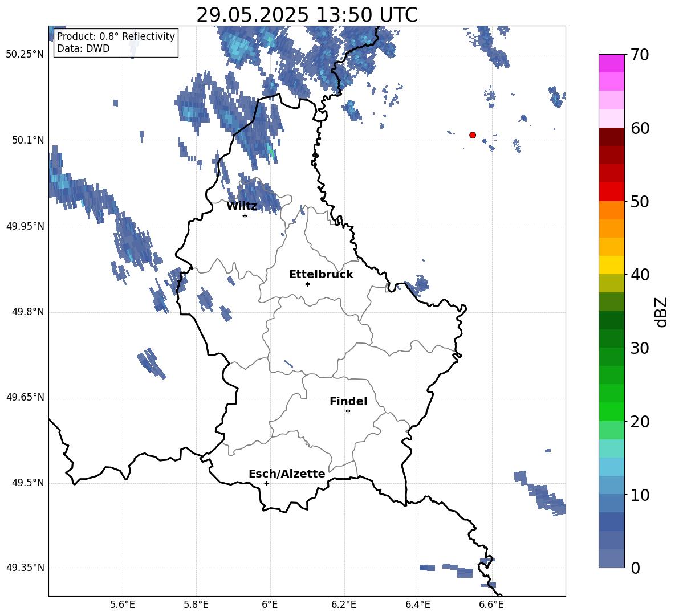Click the 6.2°E longitude label

coord(344,605)
